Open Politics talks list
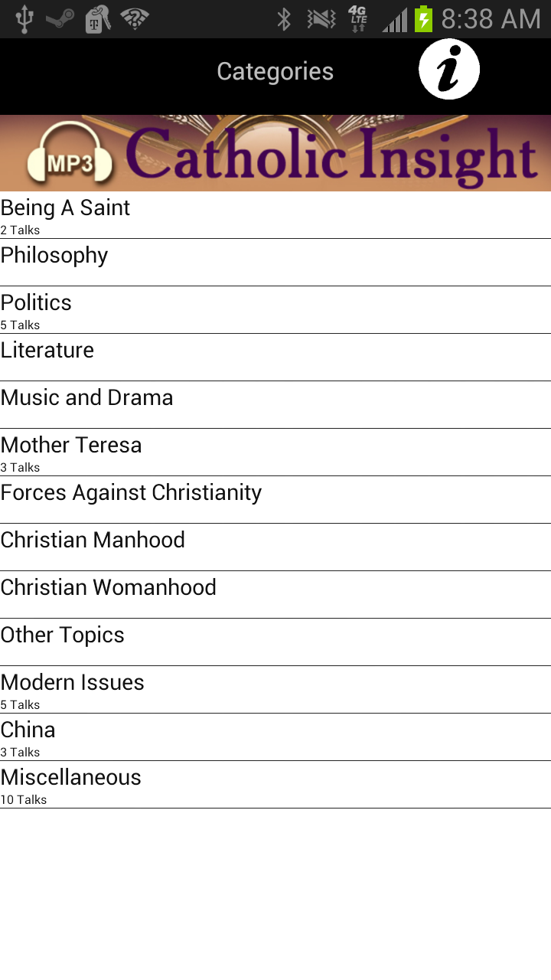Image resolution: width=551 pixels, height=980 pixels. click(275, 310)
